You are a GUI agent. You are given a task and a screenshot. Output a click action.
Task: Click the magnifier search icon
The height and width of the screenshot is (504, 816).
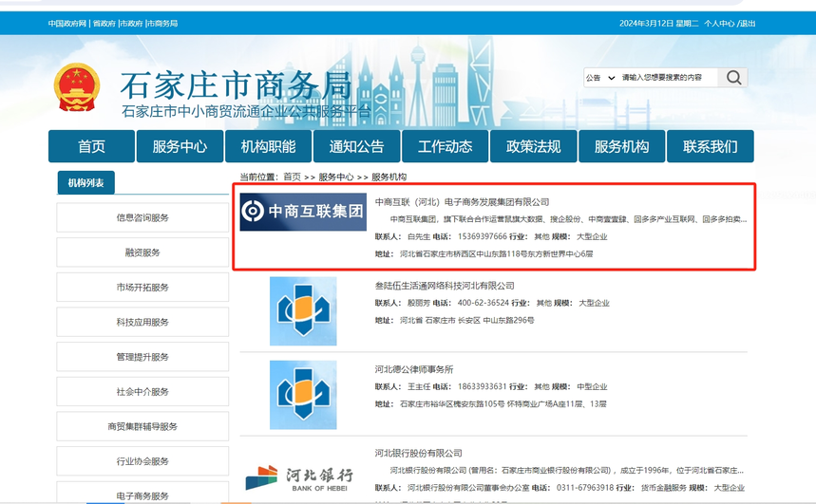733,78
